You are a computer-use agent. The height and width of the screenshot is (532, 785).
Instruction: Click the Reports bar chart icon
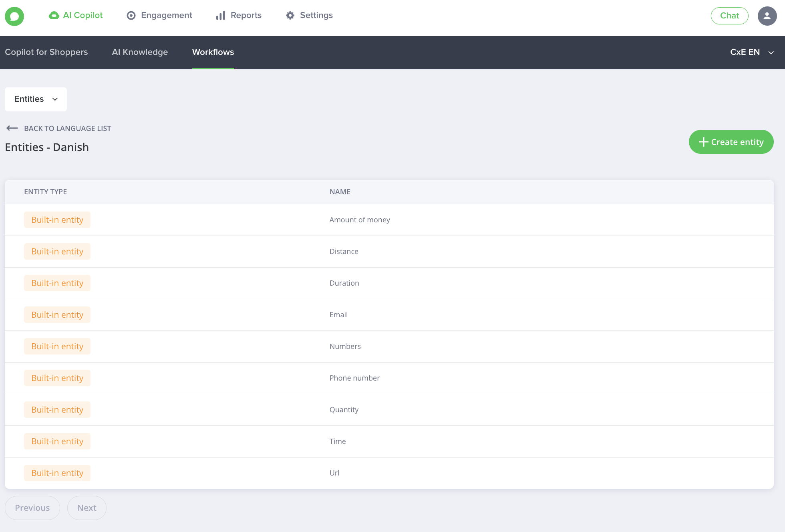221,16
